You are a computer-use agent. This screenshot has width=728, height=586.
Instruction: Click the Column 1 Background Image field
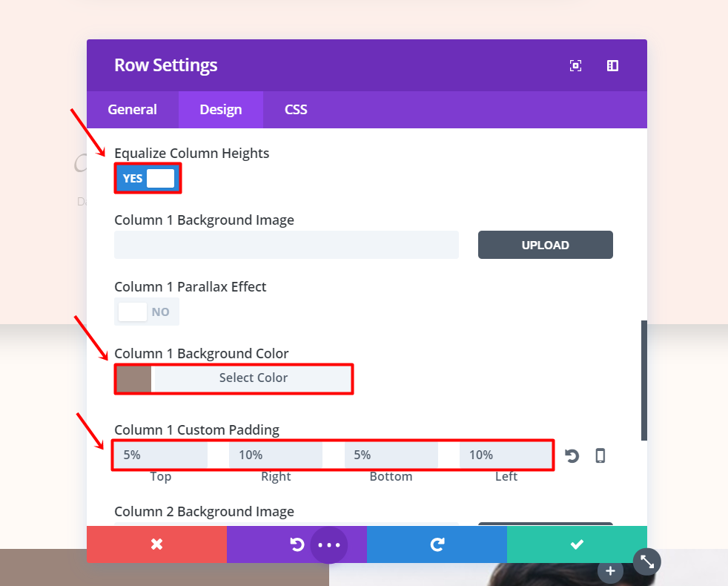point(286,245)
